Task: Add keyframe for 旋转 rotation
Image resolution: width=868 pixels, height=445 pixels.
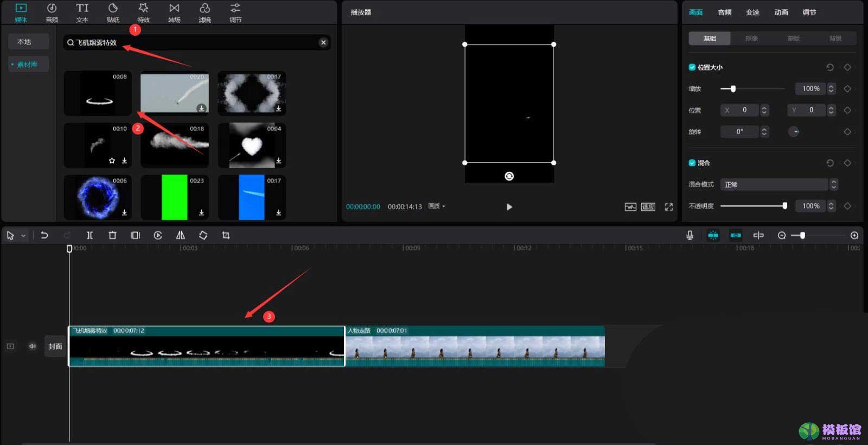Action: (x=847, y=132)
